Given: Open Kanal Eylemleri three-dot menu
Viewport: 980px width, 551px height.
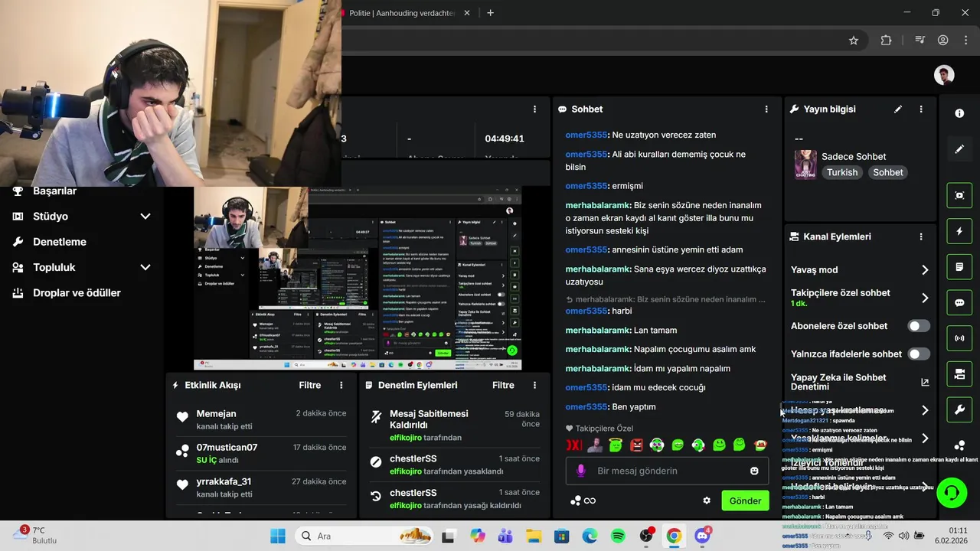Looking at the screenshot, I should pyautogui.click(x=921, y=237).
